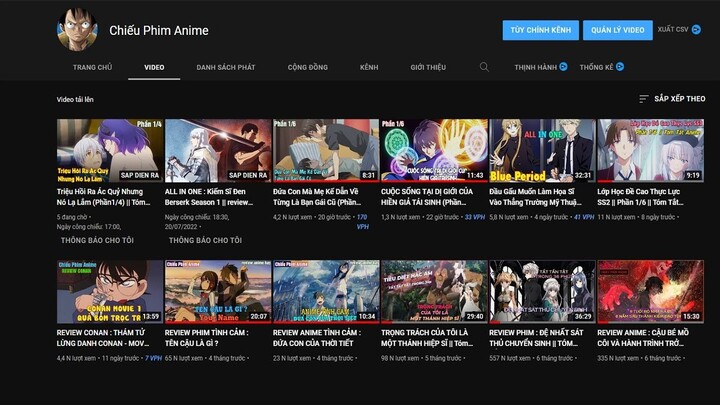Open the Triệu Hồi Ra Ác Quỷ video thumbnail
Screen dimensions: 720x405
[x=110, y=151]
